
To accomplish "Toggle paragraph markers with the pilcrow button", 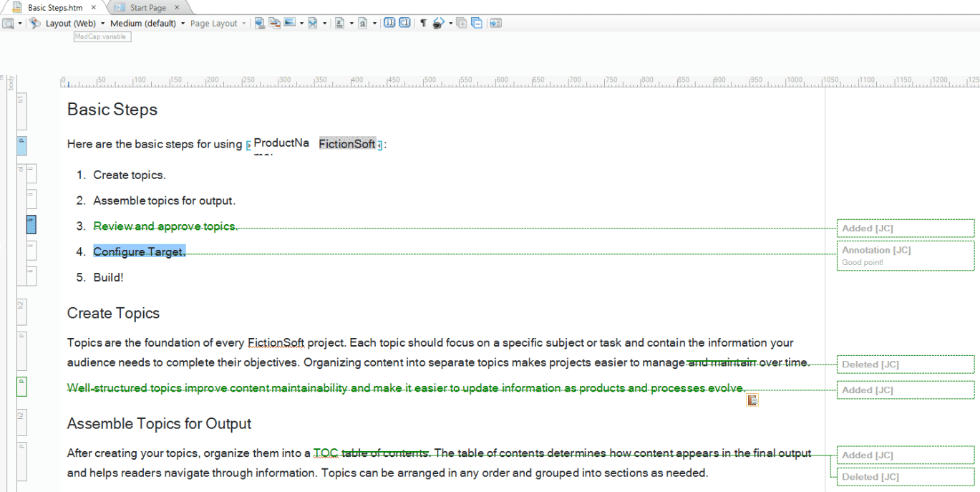I will click(423, 24).
